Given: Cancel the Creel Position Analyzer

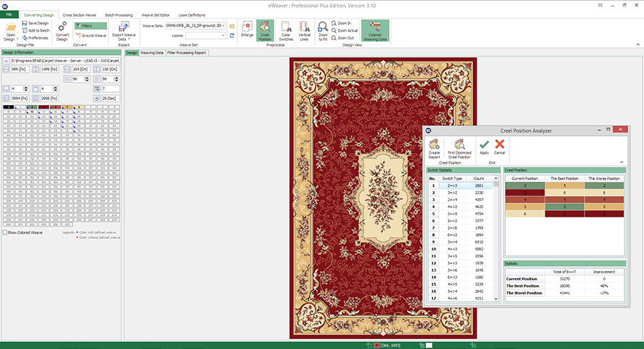Looking at the screenshot, I should [x=499, y=147].
